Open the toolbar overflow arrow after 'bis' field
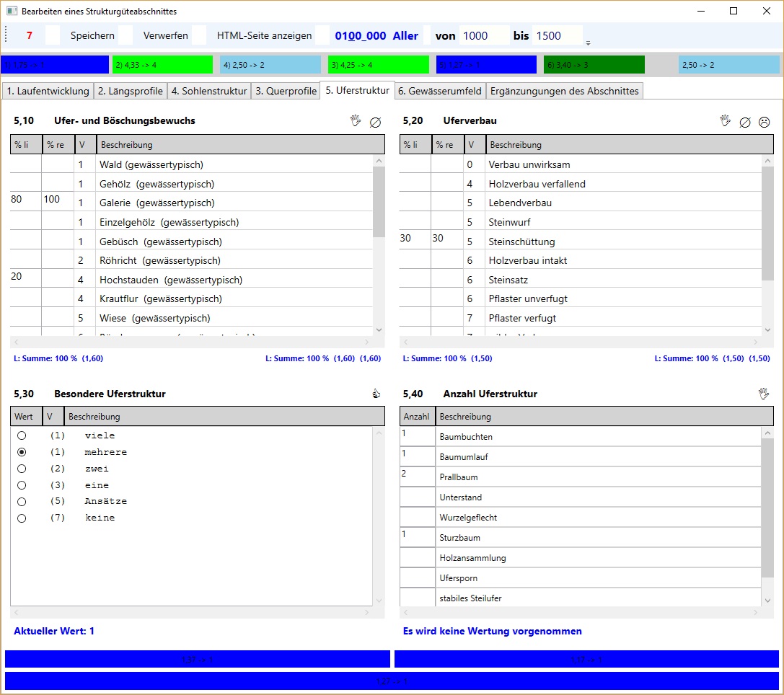This screenshot has width=784, height=695. 589,42
